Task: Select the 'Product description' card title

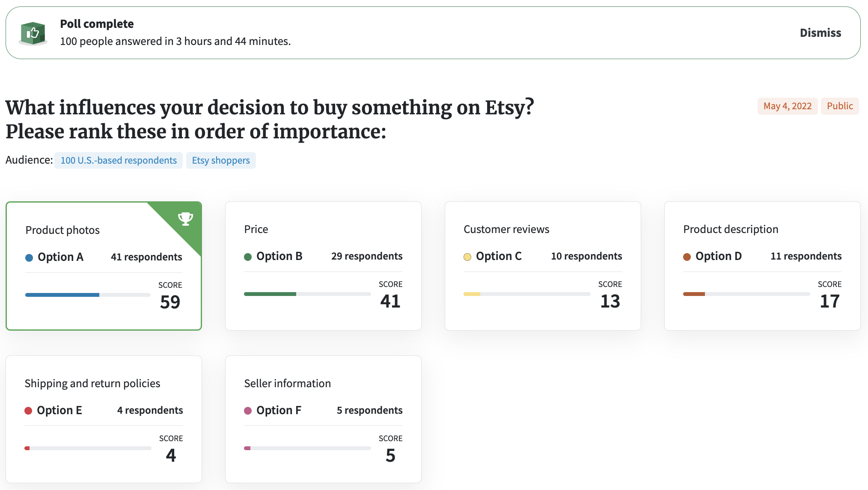Action: point(731,229)
